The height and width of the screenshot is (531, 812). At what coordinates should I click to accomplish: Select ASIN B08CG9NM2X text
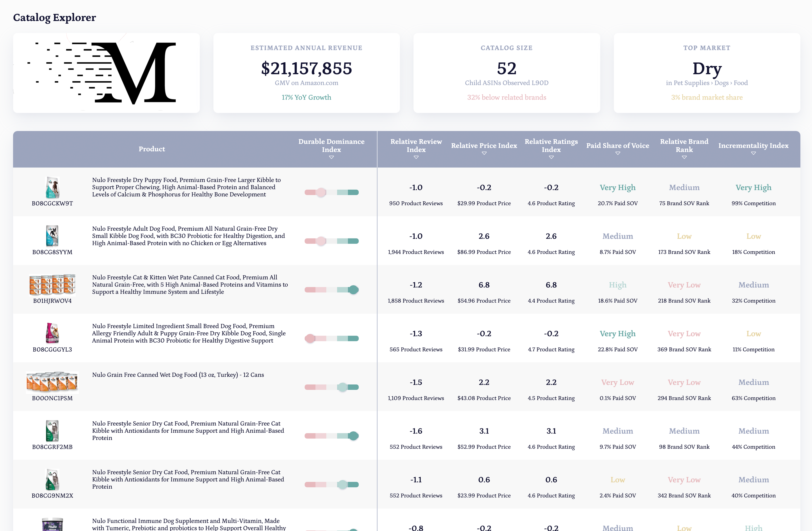pyautogui.click(x=52, y=495)
